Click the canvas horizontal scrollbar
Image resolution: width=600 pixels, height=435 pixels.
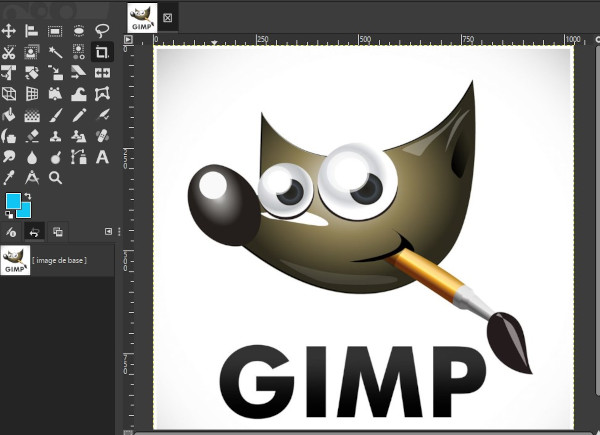pos(364,433)
